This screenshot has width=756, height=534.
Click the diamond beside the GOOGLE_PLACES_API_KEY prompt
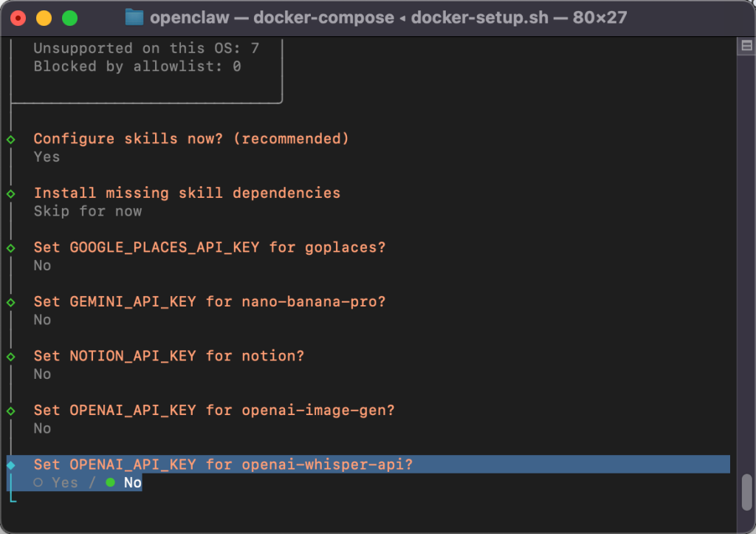(x=10, y=247)
